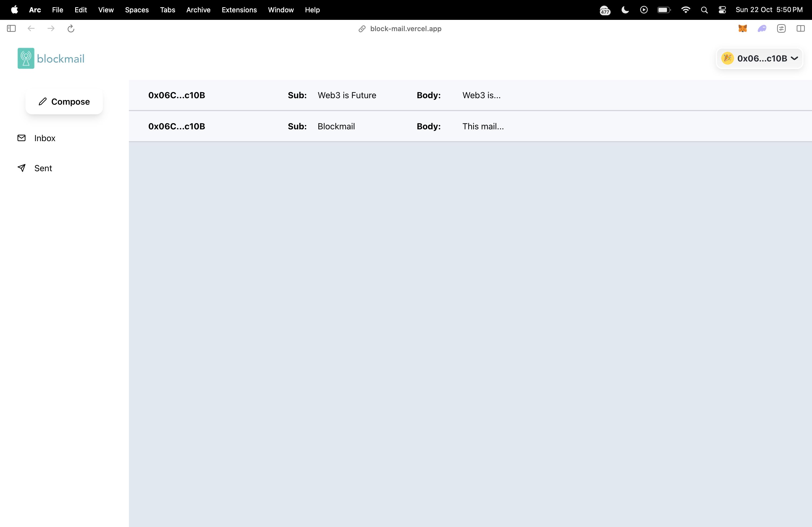Click the Sent paper plane icon
Viewport: 812px width, 527px height.
point(21,168)
